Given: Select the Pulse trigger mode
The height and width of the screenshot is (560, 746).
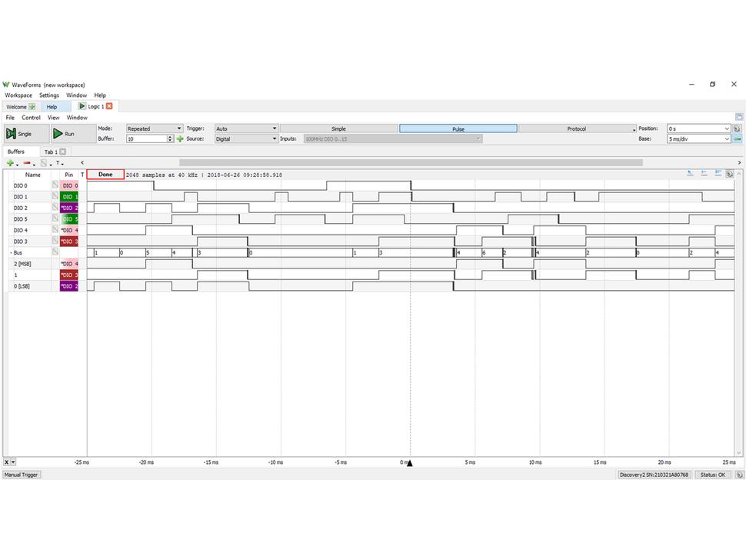Looking at the screenshot, I should click(x=458, y=128).
